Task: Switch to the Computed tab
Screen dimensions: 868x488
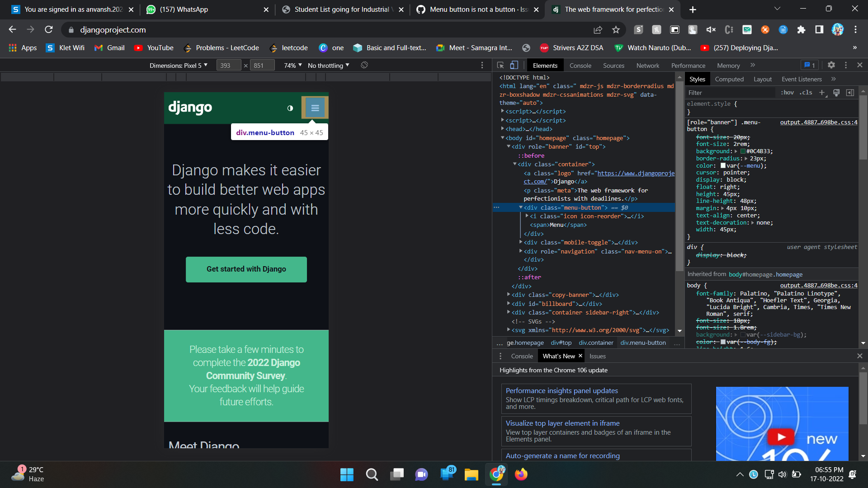Action: (x=729, y=79)
